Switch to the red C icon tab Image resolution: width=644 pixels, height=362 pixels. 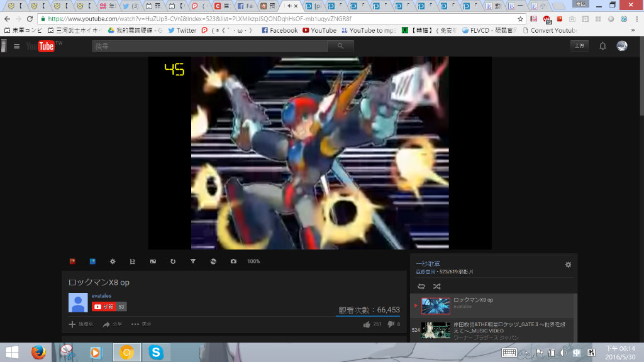tap(222, 6)
